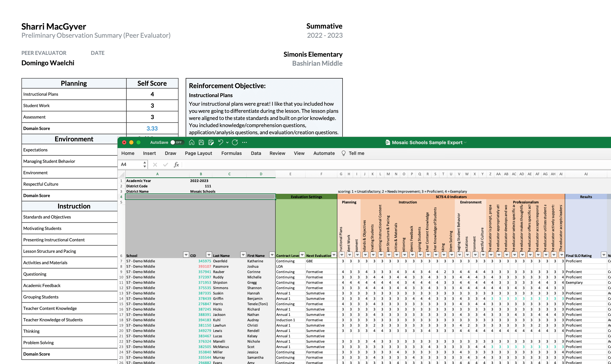The height and width of the screenshot is (364, 611).
Task: Open the Final SLO Rating filter dropdown
Action: [604, 255]
